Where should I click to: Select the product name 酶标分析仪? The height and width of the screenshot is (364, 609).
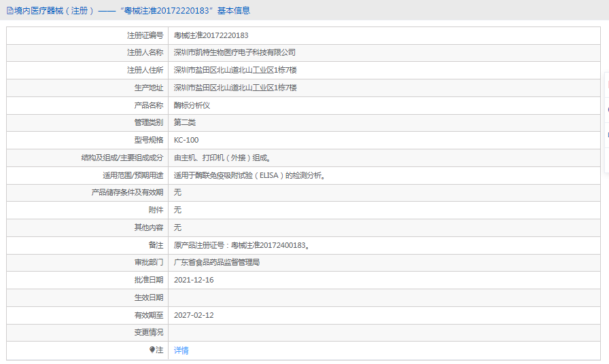point(192,105)
